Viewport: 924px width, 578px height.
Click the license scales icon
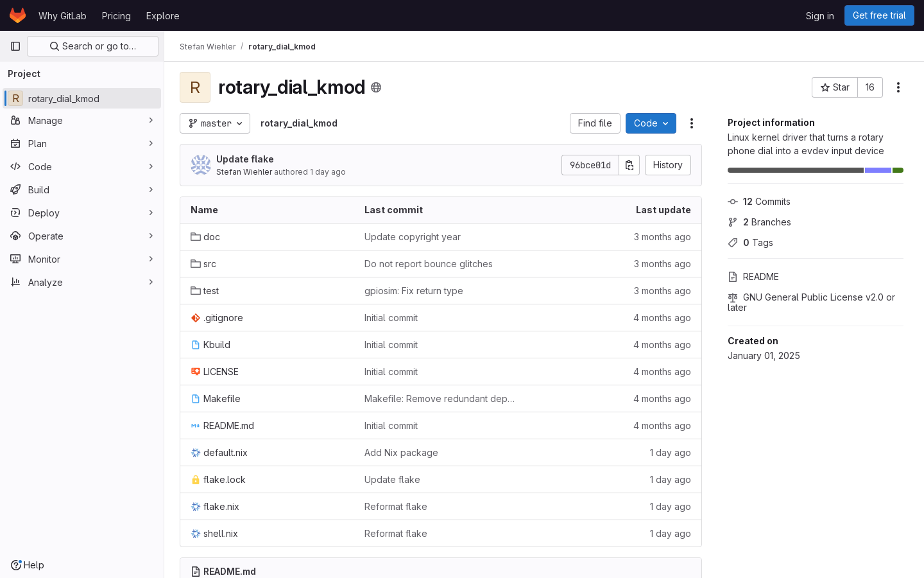[733, 297]
